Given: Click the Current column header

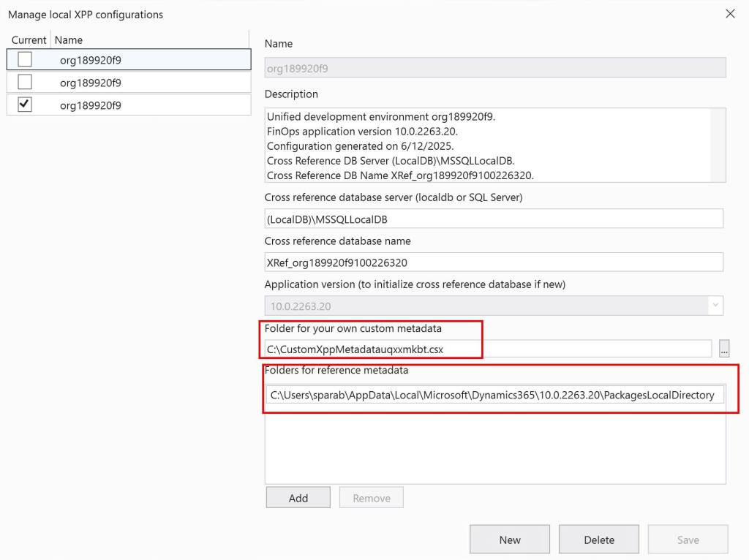Looking at the screenshot, I should 29,40.
